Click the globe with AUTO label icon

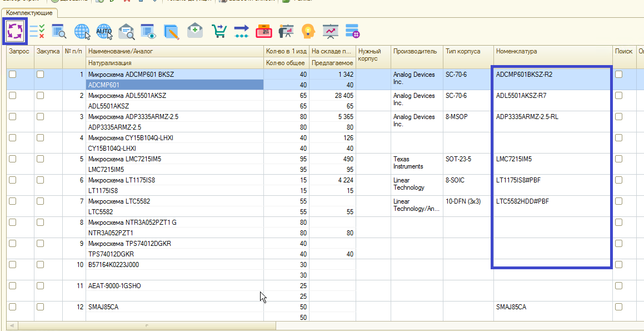click(x=104, y=31)
